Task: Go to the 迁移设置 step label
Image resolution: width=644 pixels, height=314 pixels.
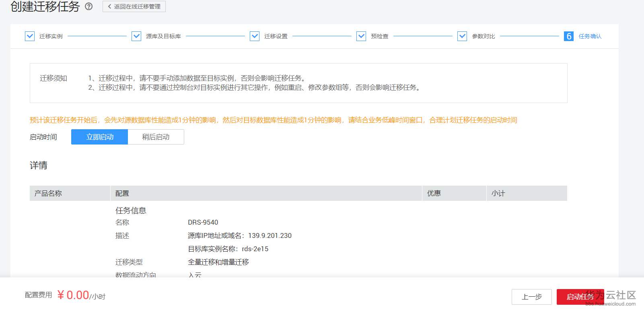Action: tap(276, 36)
